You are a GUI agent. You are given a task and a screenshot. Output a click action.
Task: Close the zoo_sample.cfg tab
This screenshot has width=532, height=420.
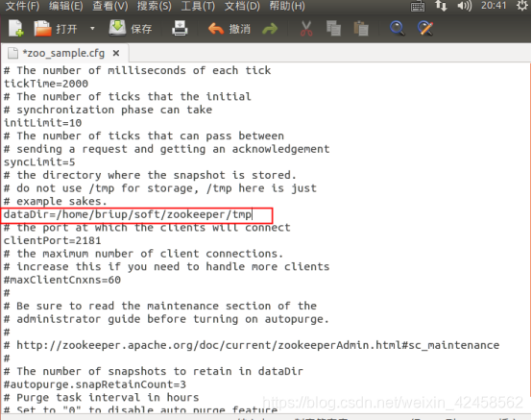(x=116, y=53)
